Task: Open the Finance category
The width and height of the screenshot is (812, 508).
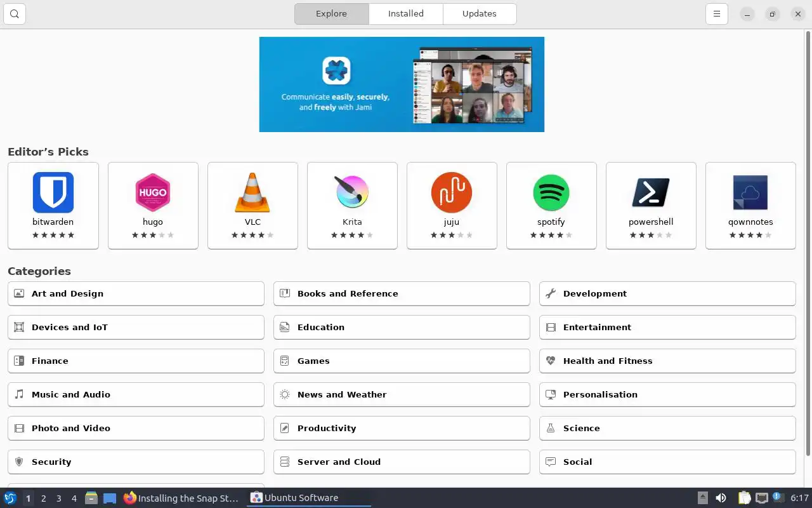Action: (136, 361)
